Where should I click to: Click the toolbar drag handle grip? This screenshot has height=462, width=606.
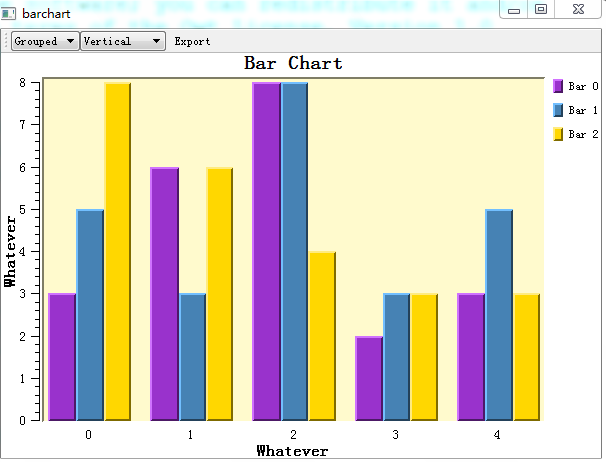[x=7, y=41]
